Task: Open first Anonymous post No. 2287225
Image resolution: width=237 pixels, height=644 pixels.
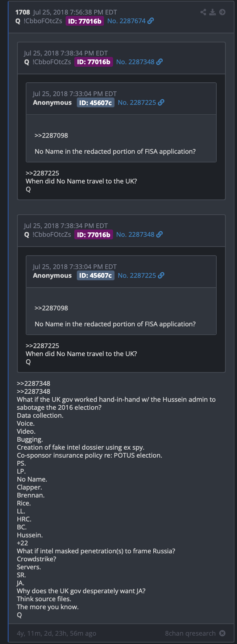Action: pos(137,103)
